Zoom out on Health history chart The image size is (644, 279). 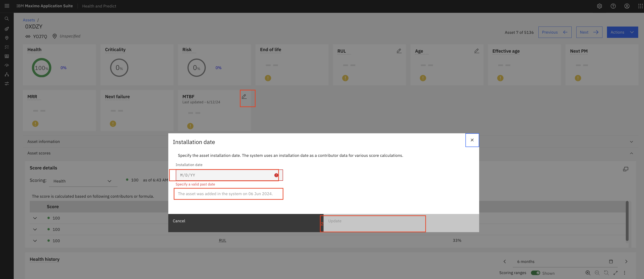tap(597, 273)
